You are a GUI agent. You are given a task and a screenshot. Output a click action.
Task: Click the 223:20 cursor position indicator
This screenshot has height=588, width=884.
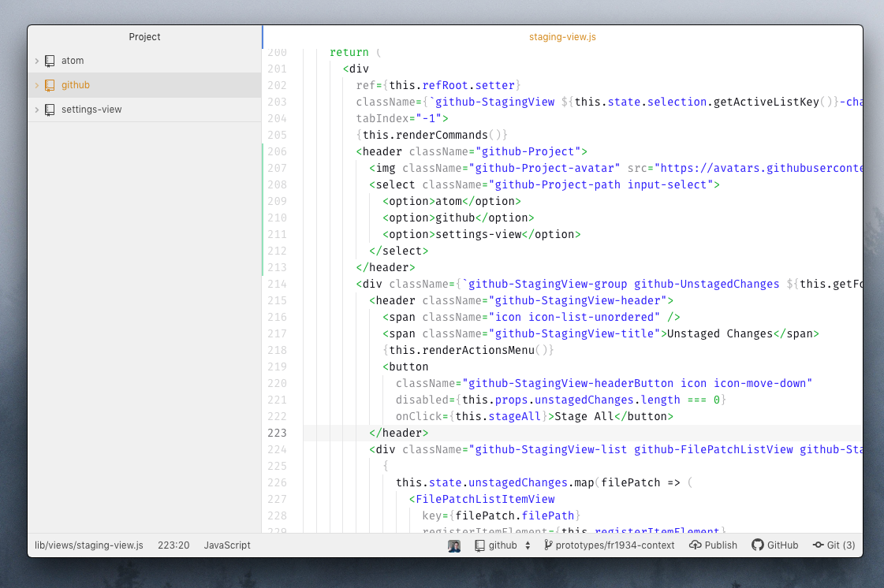pyautogui.click(x=173, y=545)
